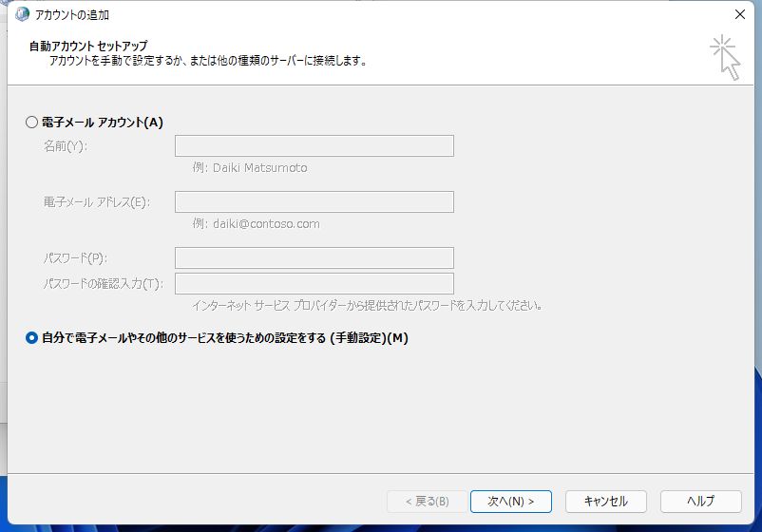Screen dimensions: 762x532
Task: Click the < 戻る(B) button
Action: click(428, 502)
